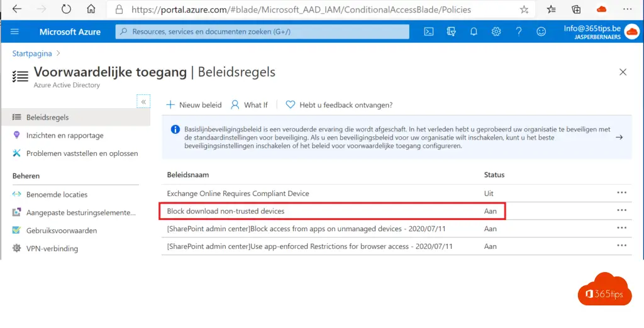Open ellipsis menu for the Exchange Online policy

click(x=621, y=192)
